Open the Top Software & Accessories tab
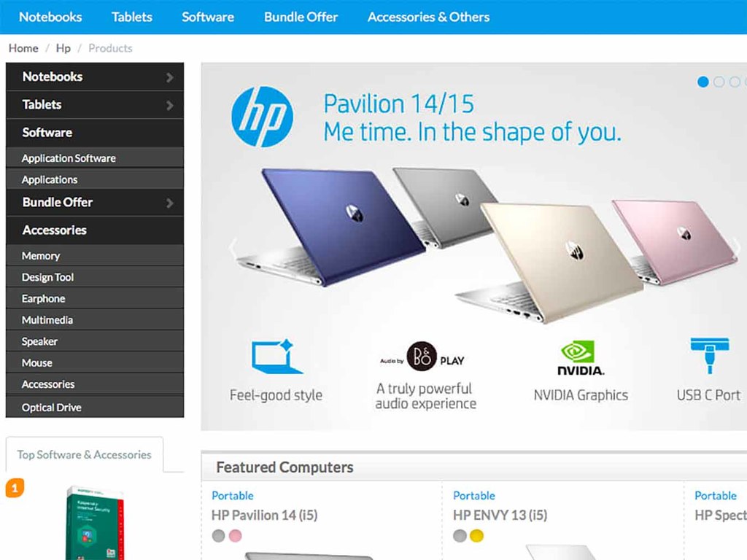Image resolution: width=747 pixels, height=560 pixels. click(x=85, y=455)
